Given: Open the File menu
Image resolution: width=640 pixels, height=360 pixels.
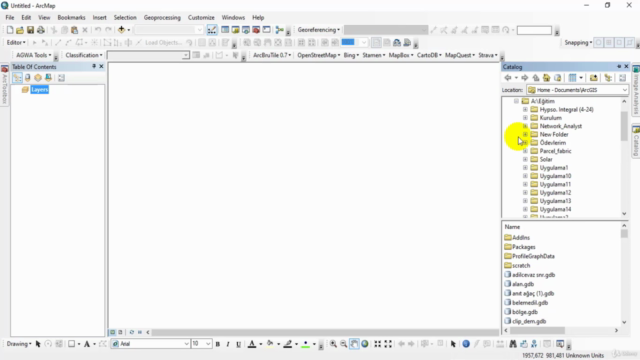Looking at the screenshot, I should pos(10,18).
